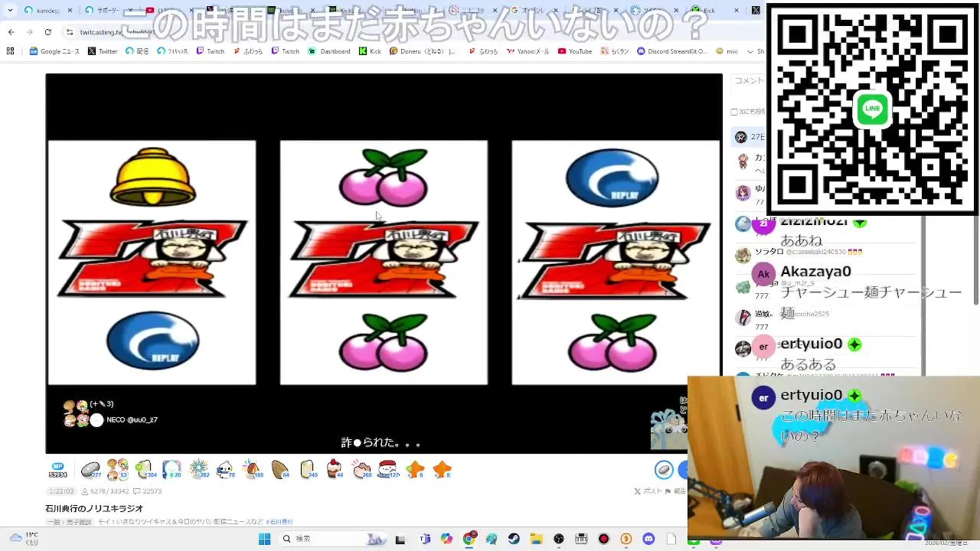
Task: Open the bookmarks bar apps grid icon
Action: pyautogui.click(x=10, y=51)
